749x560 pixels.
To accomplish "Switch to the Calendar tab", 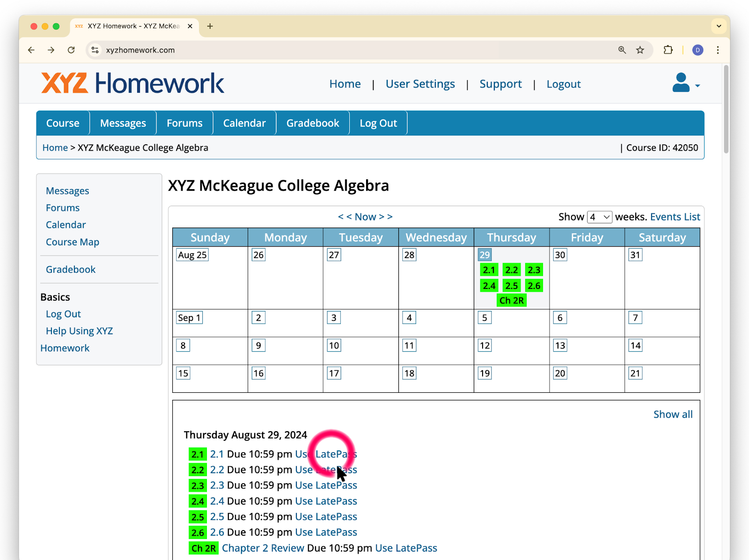I will [x=244, y=123].
